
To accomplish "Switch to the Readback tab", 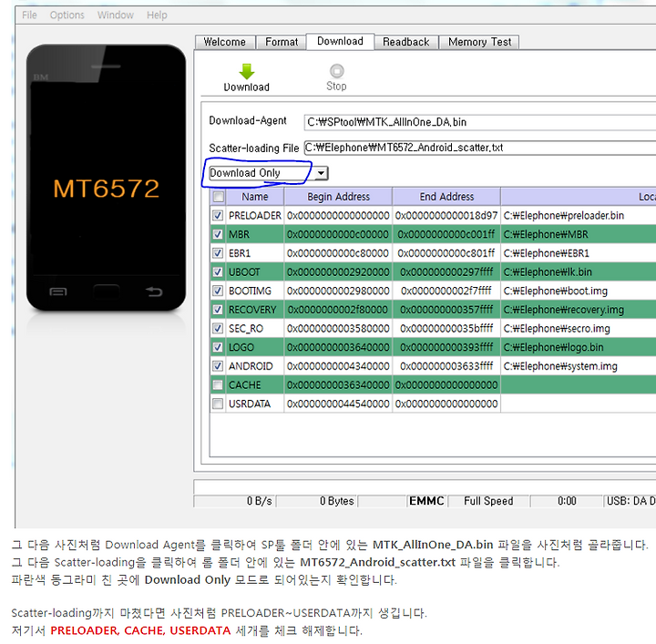I will (x=405, y=42).
